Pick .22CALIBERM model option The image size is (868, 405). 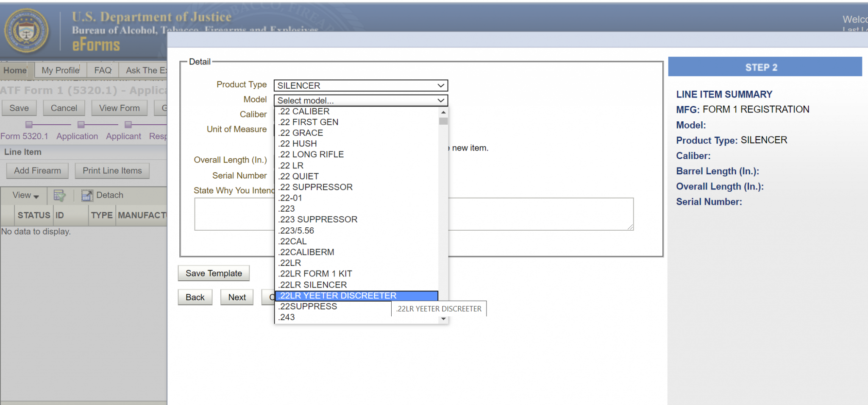356,252
